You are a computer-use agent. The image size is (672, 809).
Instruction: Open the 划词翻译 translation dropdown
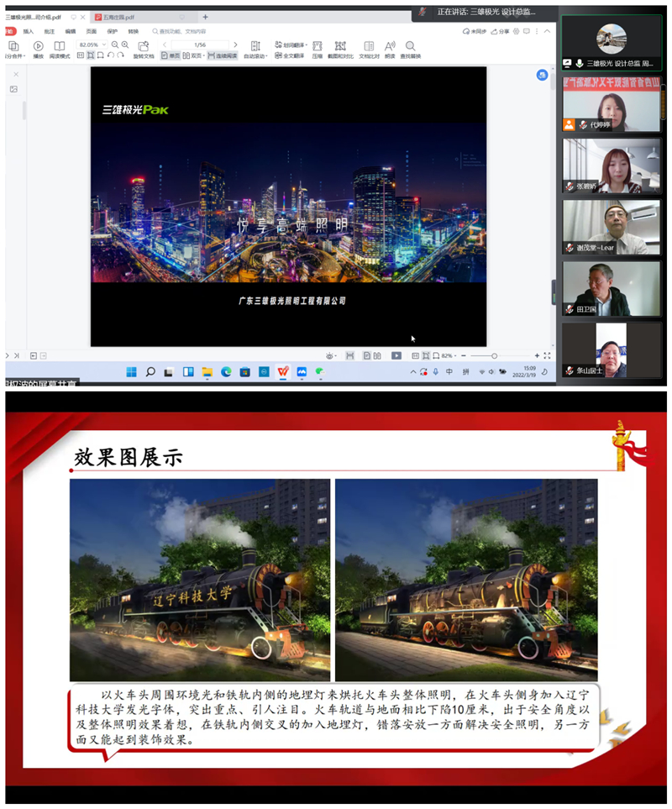pyautogui.click(x=291, y=45)
